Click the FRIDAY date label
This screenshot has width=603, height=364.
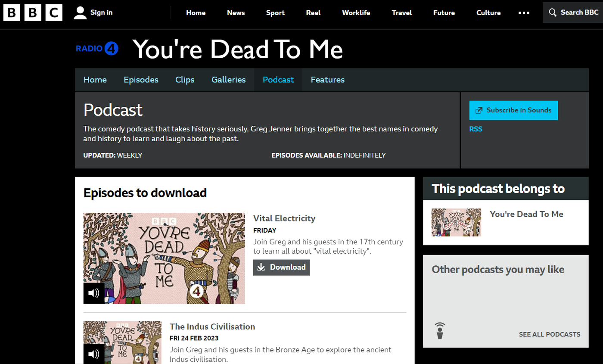click(265, 230)
